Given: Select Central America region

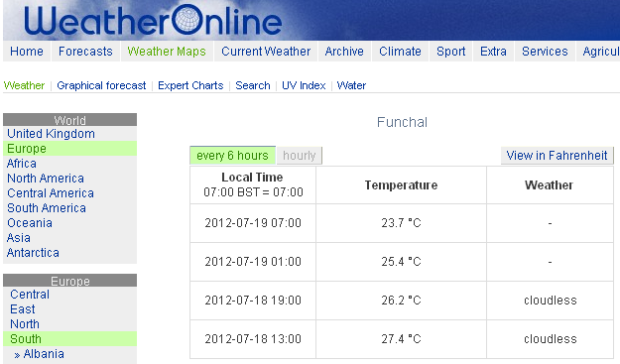Looking at the screenshot, I should coord(51,193).
